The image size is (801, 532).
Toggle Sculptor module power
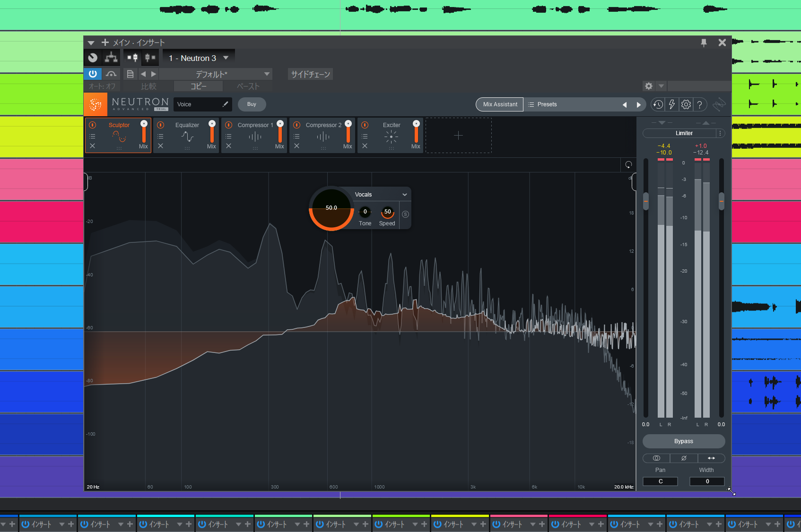pos(93,125)
